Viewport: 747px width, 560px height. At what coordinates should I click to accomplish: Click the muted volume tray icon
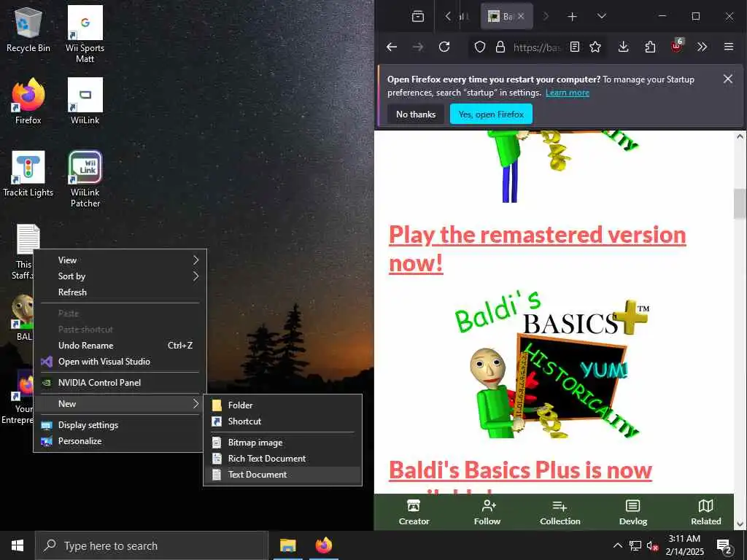652,546
